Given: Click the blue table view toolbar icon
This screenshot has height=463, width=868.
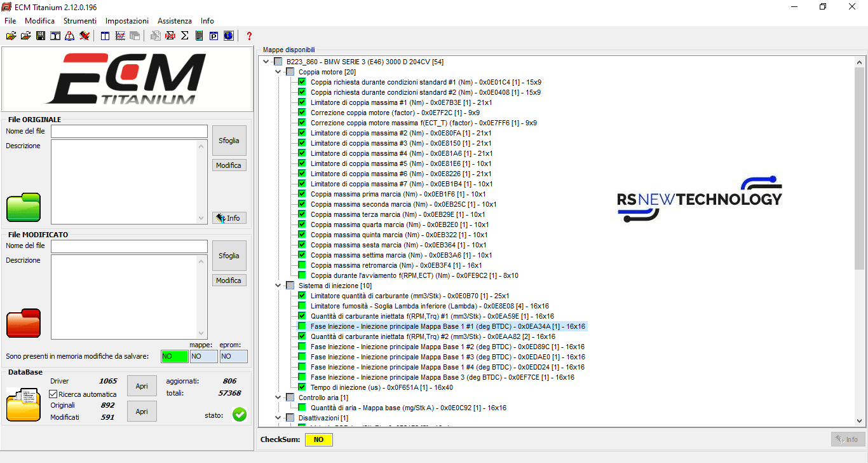Looking at the screenshot, I should [x=105, y=36].
